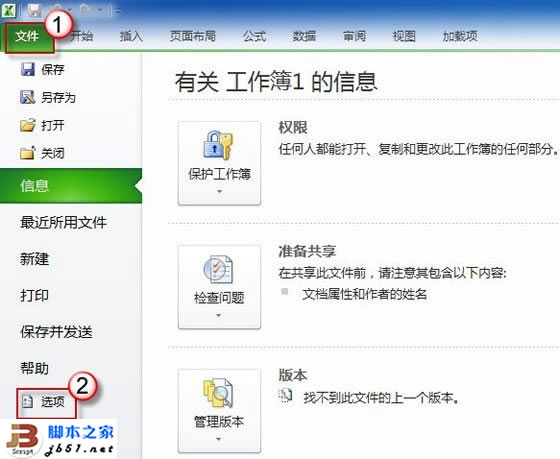The image size is (560, 459).
Task: Open the 公式 ribbon tab
Action: point(255,36)
